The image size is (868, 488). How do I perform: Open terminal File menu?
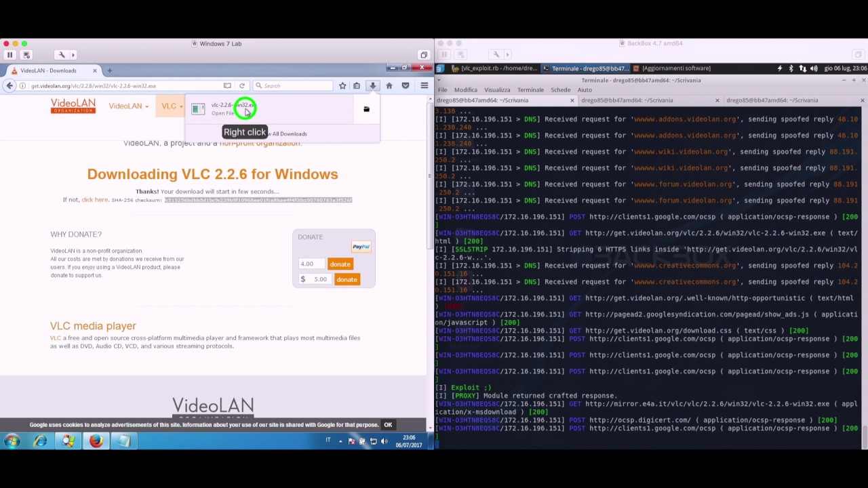(x=442, y=90)
